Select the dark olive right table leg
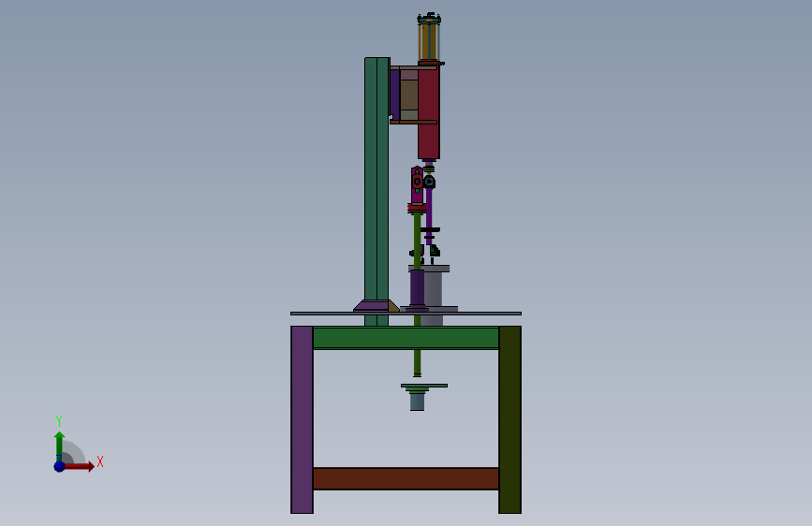 point(509,419)
